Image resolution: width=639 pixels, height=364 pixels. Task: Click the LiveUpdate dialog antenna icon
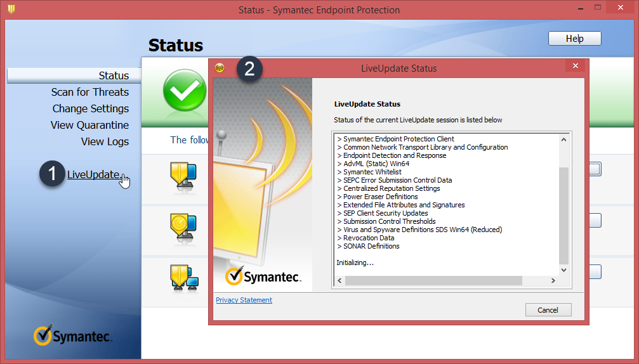click(x=220, y=68)
